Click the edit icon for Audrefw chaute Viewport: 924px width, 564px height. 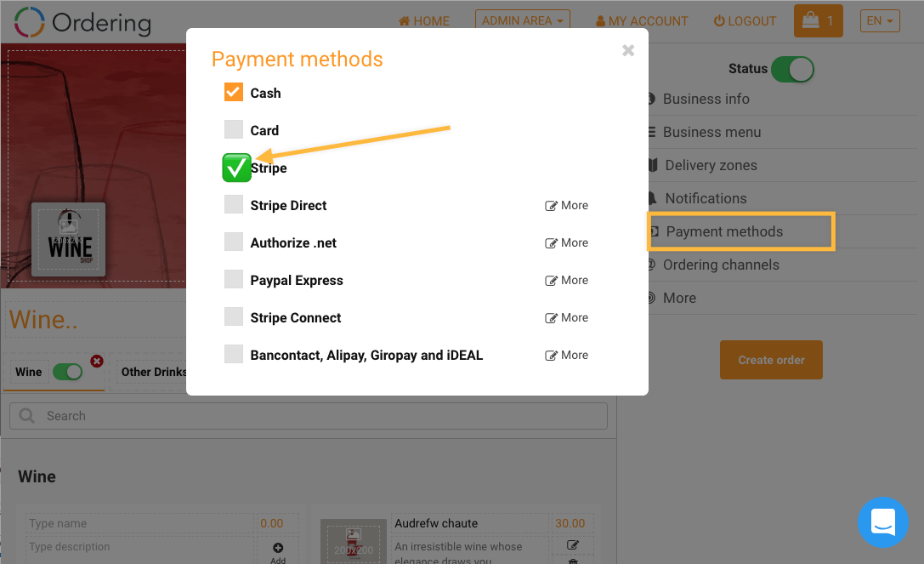pyautogui.click(x=573, y=545)
